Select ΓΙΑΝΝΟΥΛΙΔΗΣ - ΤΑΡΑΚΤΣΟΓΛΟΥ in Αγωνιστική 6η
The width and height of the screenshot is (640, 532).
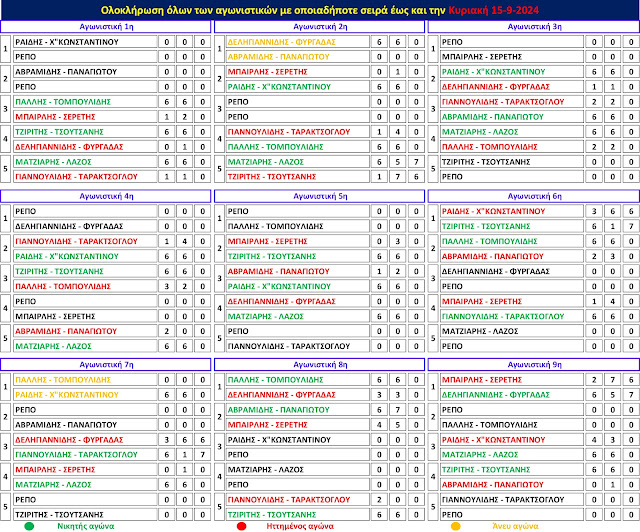point(512,316)
